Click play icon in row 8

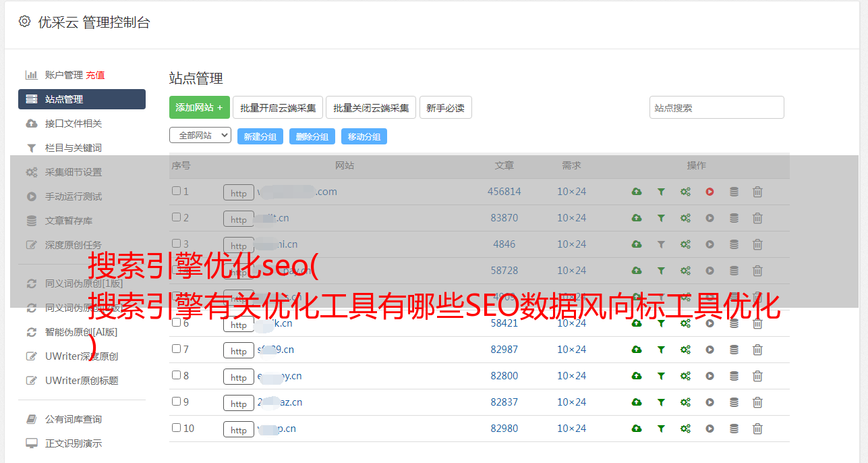coord(710,376)
